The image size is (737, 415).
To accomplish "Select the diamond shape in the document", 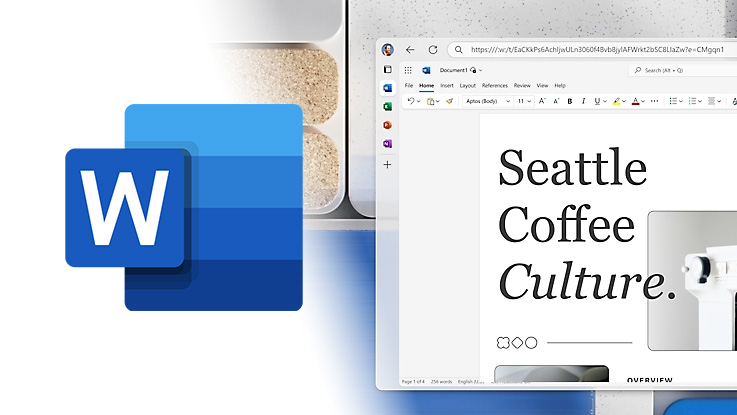I will tap(517, 343).
